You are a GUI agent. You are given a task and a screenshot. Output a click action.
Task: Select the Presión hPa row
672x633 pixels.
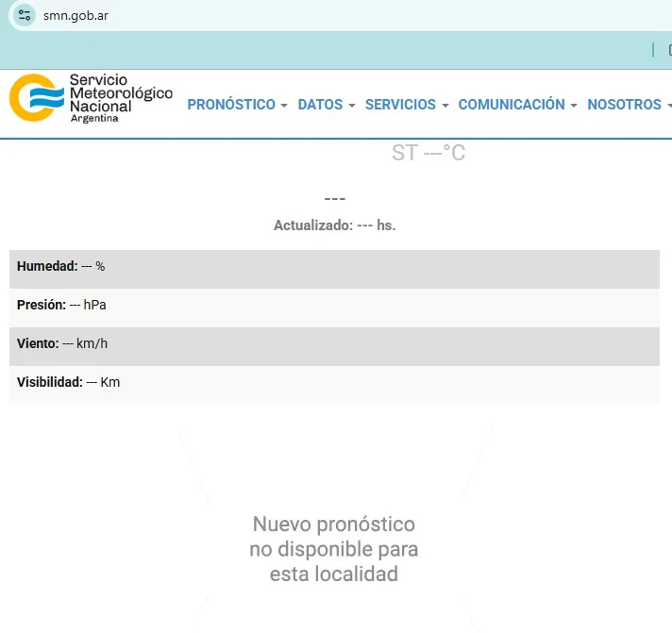point(334,308)
